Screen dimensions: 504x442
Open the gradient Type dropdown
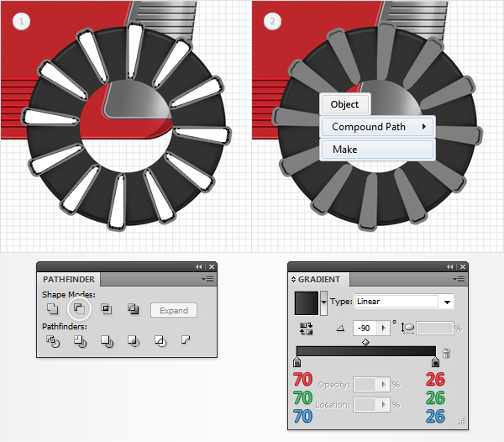[447, 302]
